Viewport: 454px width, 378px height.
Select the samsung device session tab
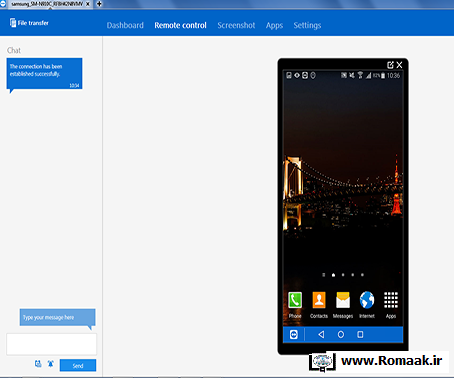47,4
